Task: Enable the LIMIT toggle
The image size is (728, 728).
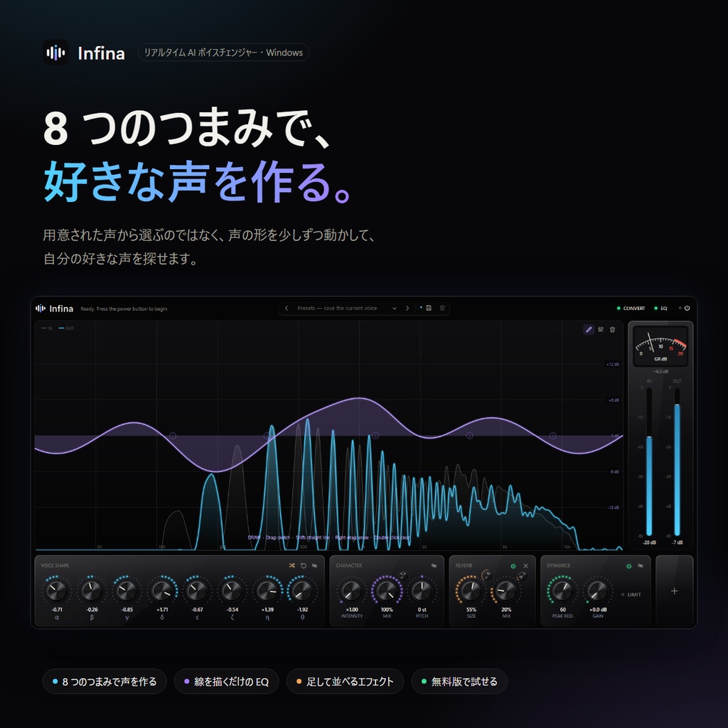Action: click(x=631, y=594)
